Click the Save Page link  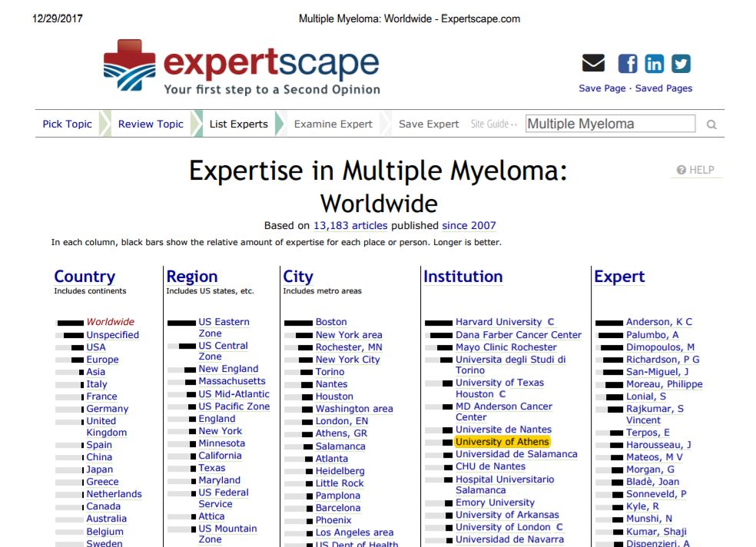pyautogui.click(x=602, y=88)
